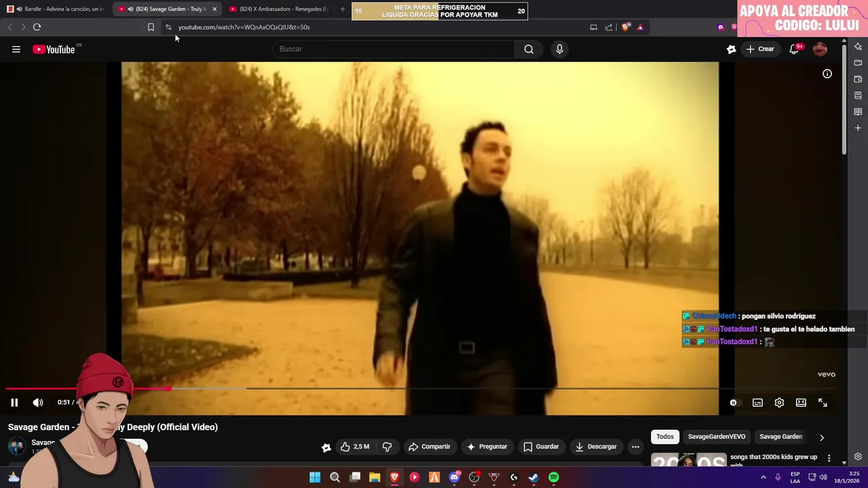Open Brave Rewards triangle icon
Screen dimensions: 868x488
pyautogui.click(x=640, y=27)
